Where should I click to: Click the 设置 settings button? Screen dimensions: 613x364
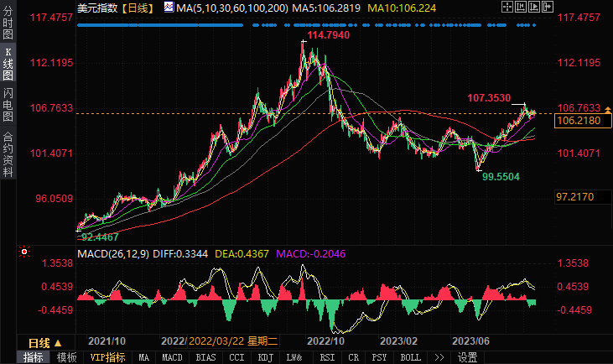coord(468,357)
